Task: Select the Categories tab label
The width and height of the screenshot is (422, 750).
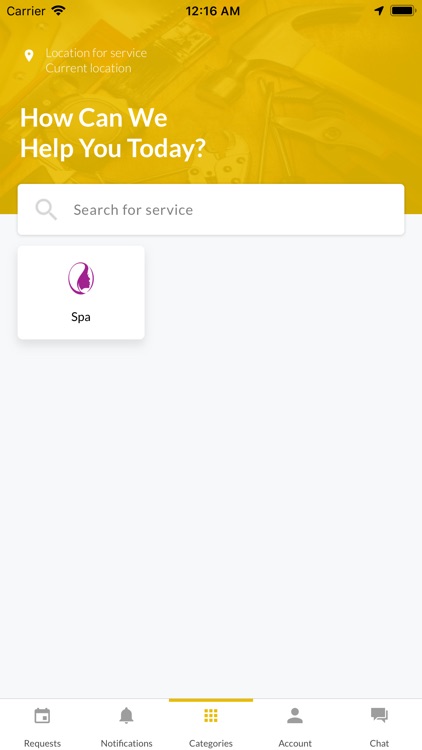Action: (211, 743)
